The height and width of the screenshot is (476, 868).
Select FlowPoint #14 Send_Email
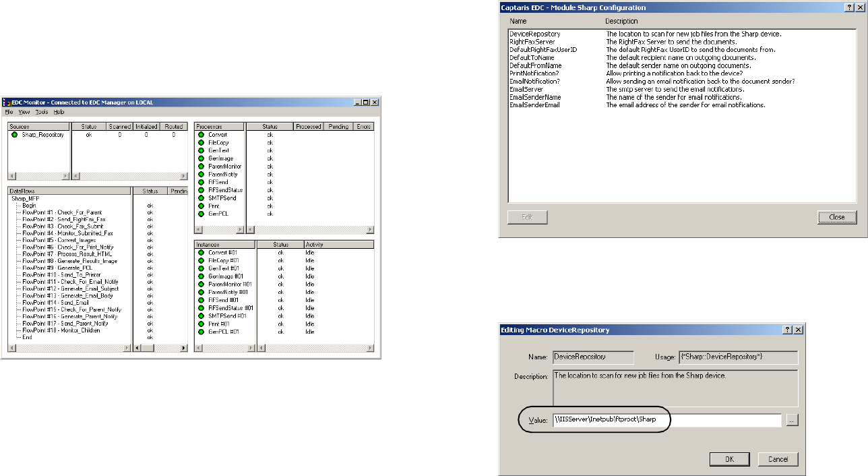click(x=55, y=303)
